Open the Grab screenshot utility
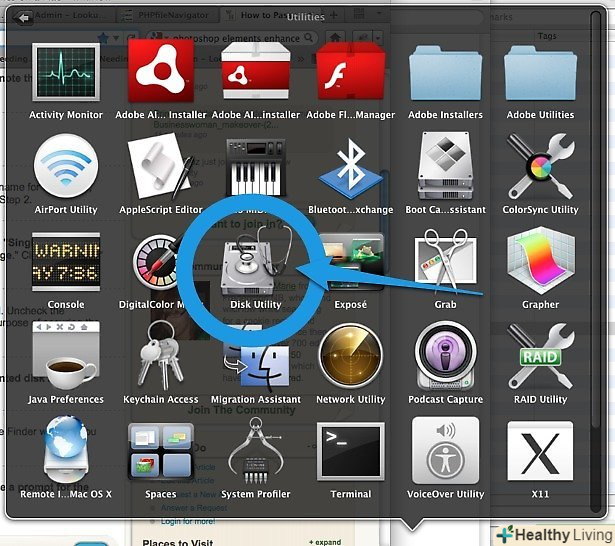615x546 pixels. [x=446, y=260]
